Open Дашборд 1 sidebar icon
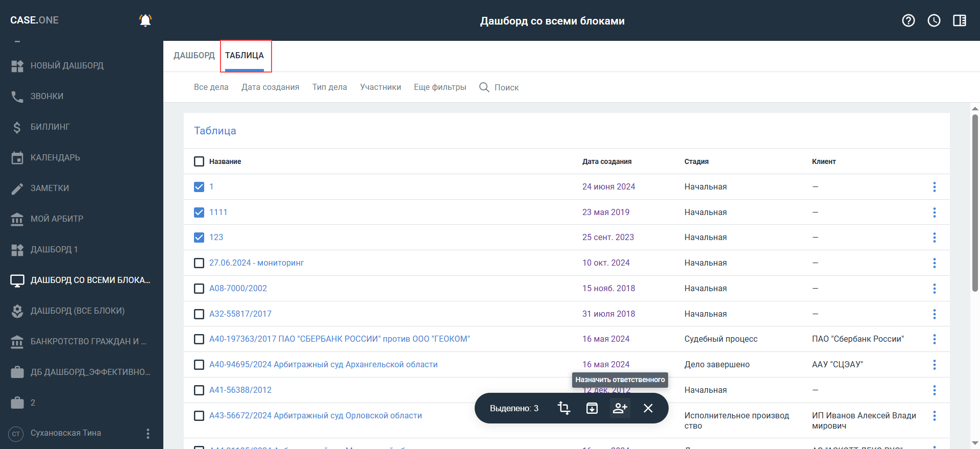 pyautogui.click(x=17, y=250)
